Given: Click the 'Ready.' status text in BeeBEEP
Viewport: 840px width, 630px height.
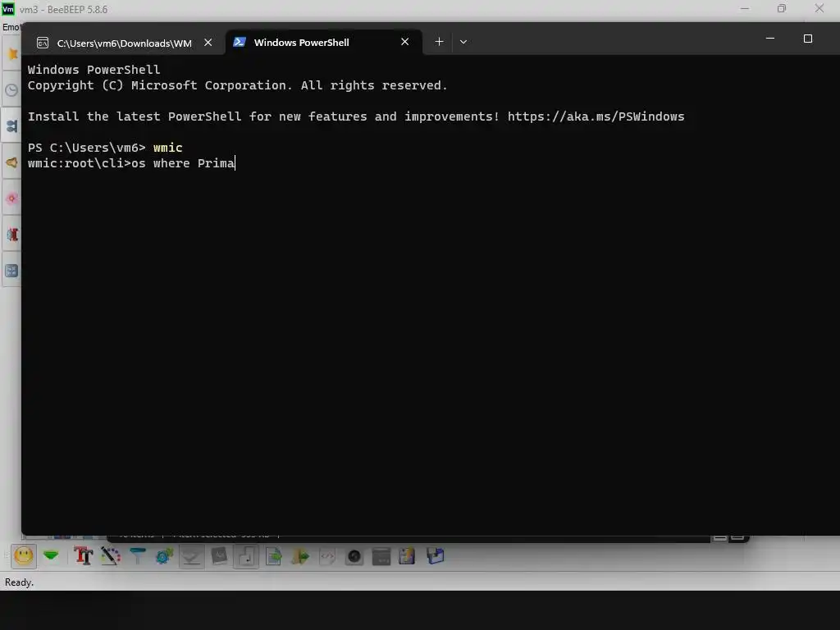Looking at the screenshot, I should [x=20, y=582].
